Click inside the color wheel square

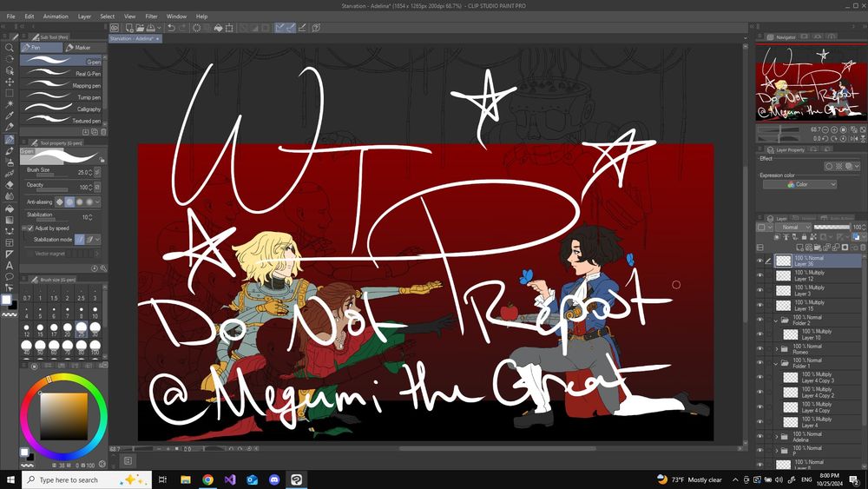pyautogui.click(x=64, y=416)
